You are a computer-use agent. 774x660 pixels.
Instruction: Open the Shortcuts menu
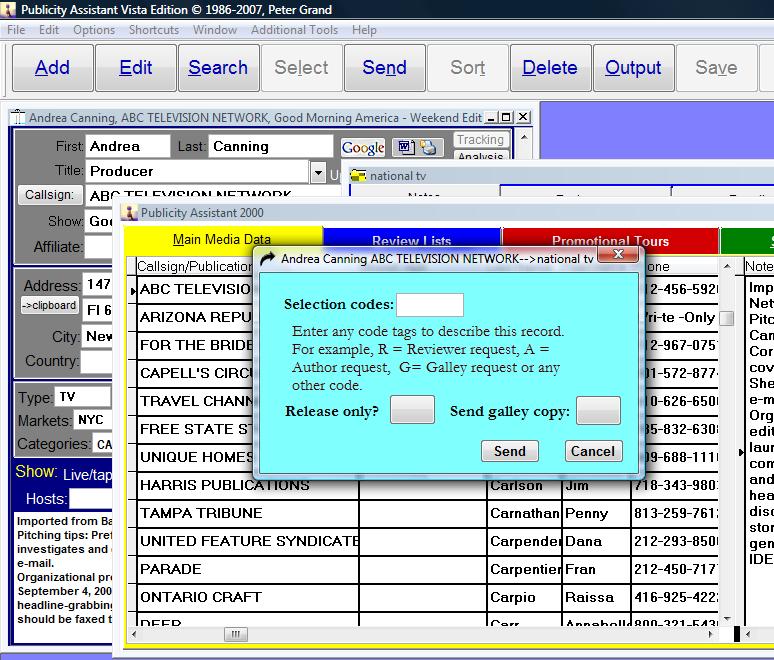(154, 30)
